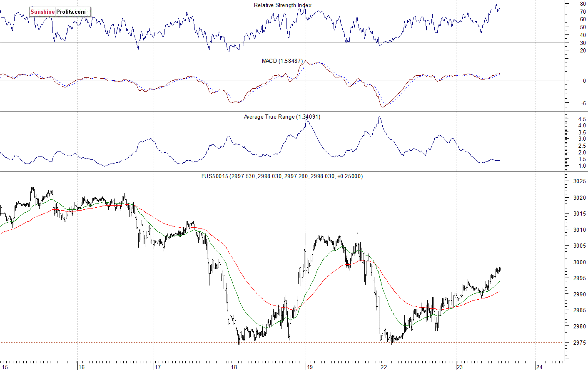588x370 pixels.
Task: Click the ATR 3.5 axis value
Action: click(x=582, y=132)
